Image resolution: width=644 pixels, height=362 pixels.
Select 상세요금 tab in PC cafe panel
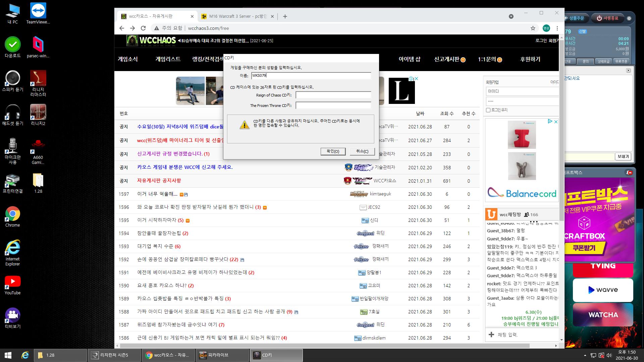(x=603, y=61)
